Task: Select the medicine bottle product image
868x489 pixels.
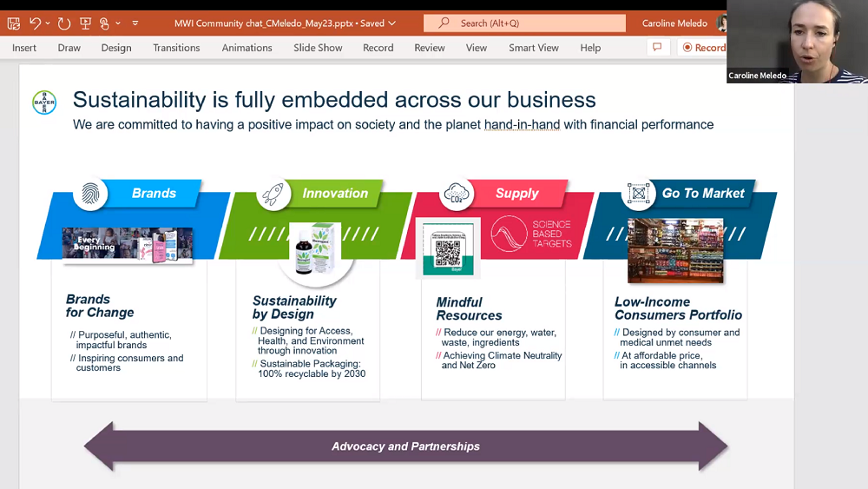Action: click(x=316, y=248)
